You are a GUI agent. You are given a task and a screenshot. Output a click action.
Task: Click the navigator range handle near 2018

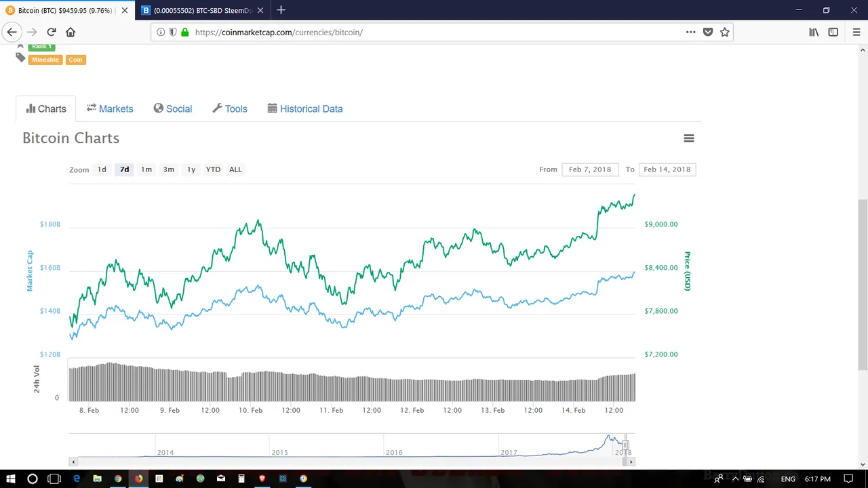pyautogui.click(x=625, y=445)
